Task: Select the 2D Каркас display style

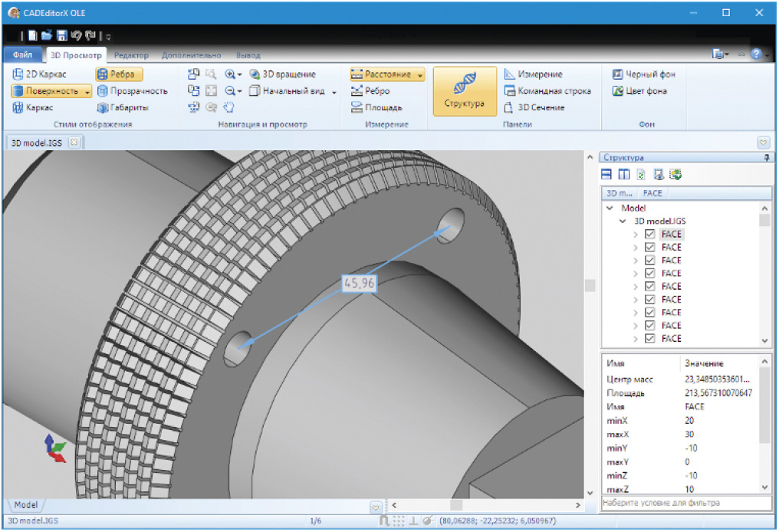Action: (39, 74)
